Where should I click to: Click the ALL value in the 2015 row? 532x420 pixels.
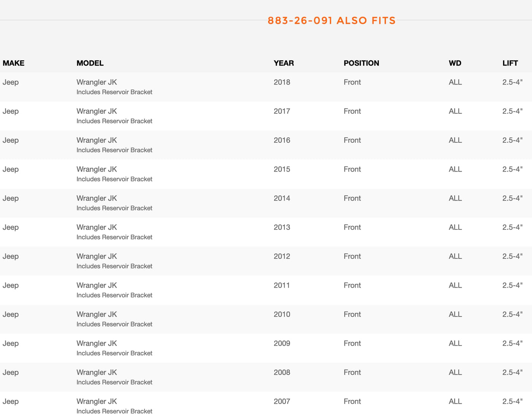pyautogui.click(x=455, y=169)
